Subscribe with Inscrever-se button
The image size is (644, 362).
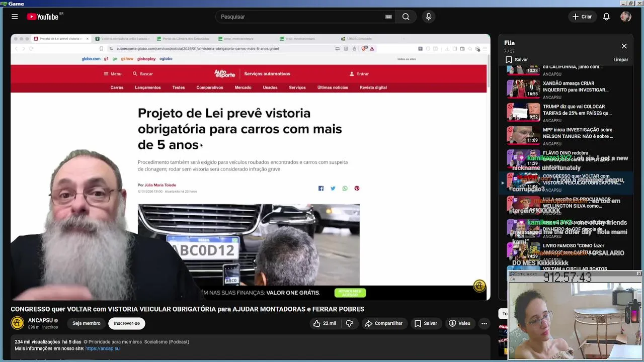click(x=127, y=323)
